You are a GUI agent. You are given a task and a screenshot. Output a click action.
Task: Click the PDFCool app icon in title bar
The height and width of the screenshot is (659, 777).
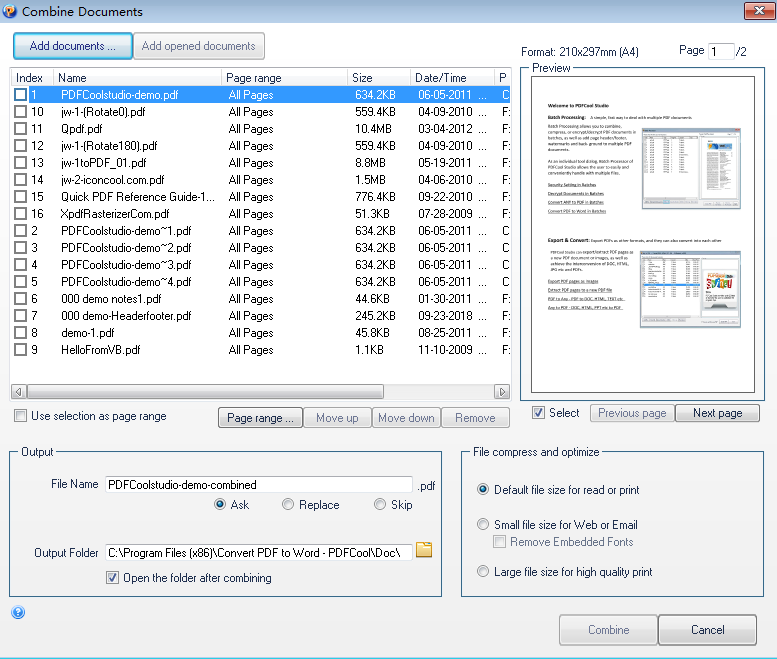pos(9,10)
